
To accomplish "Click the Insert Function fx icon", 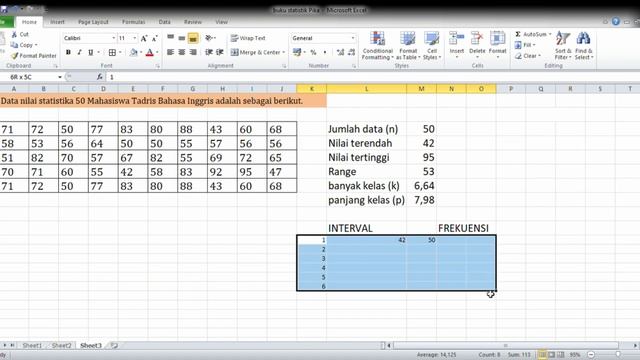I will [100, 77].
